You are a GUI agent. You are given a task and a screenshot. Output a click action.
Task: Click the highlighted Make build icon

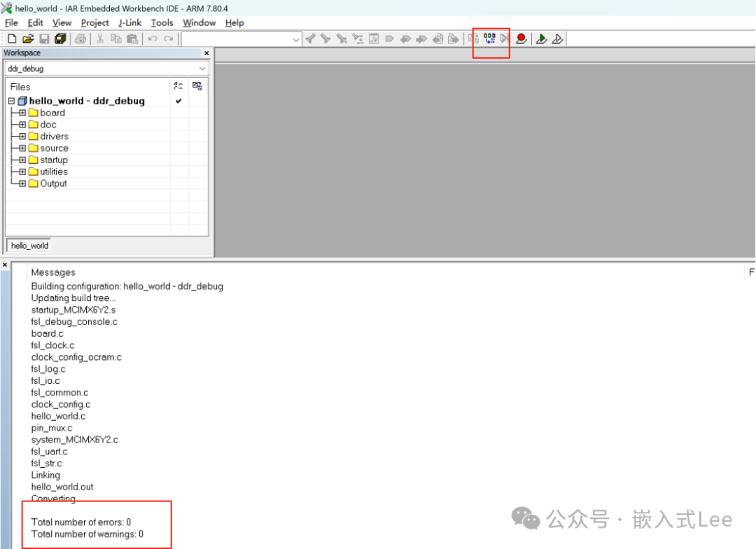point(489,39)
